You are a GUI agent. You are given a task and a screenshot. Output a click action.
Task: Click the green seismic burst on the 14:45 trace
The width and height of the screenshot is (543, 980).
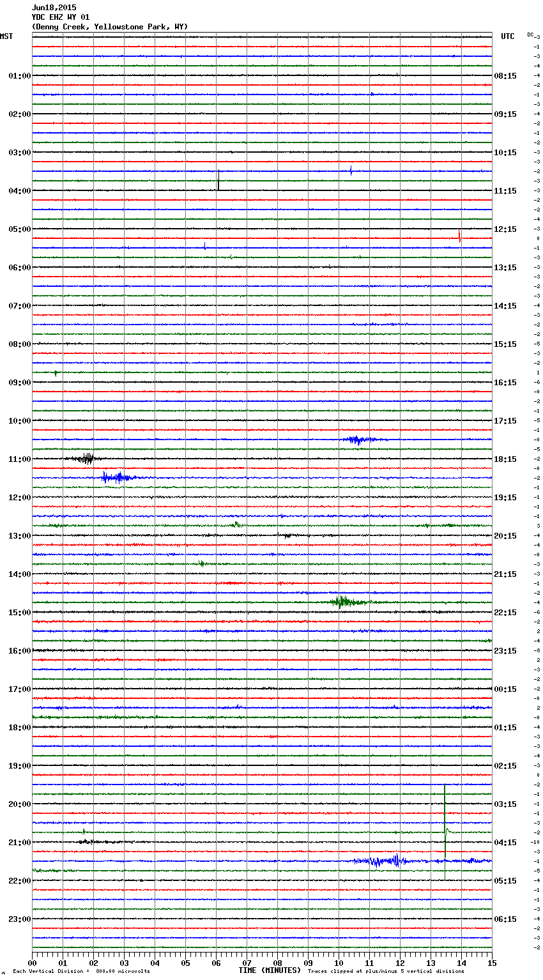347,601
